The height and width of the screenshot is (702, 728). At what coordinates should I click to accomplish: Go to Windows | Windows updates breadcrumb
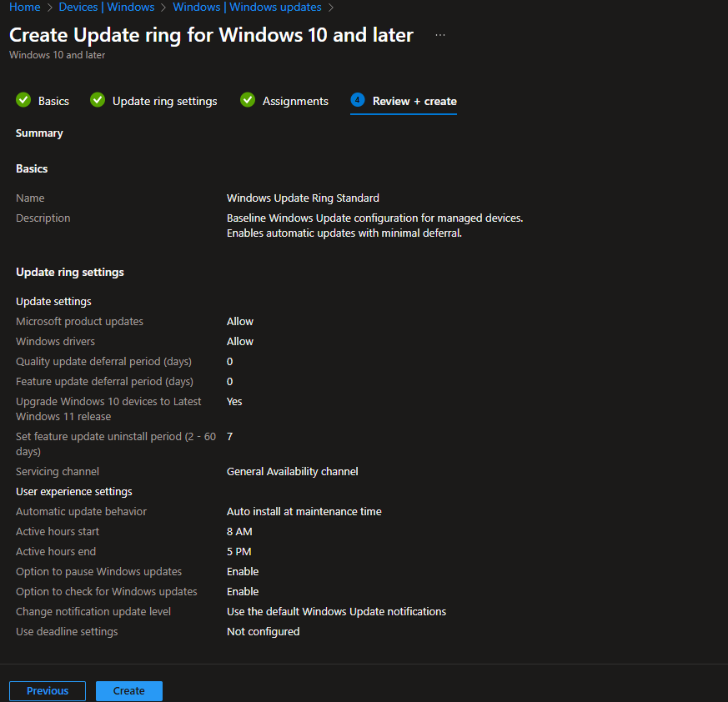click(x=247, y=8)
